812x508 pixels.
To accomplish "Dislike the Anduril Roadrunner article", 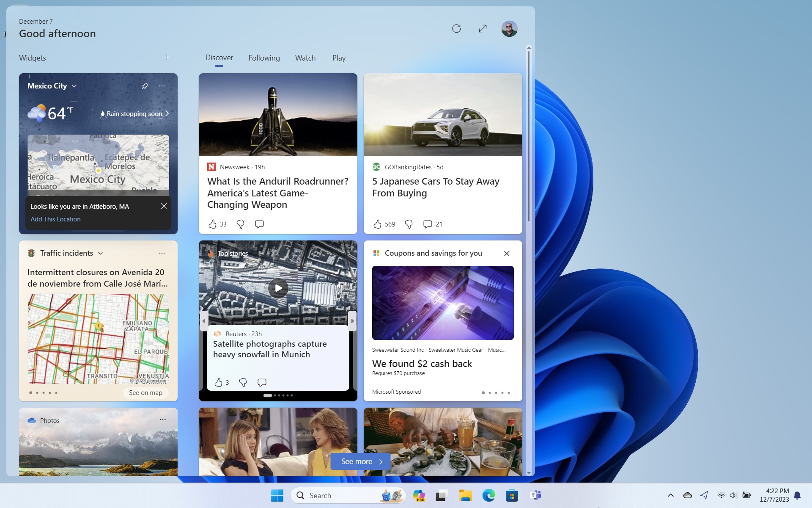I will coord(240,224).
